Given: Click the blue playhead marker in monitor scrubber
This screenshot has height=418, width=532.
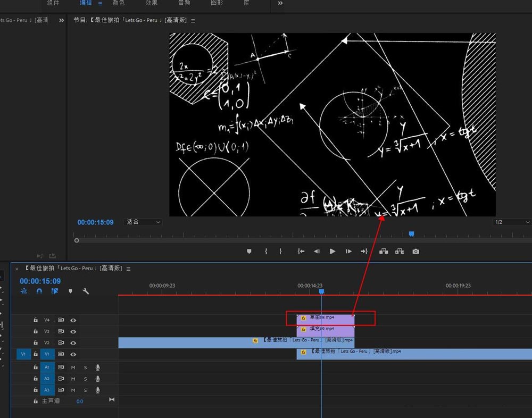Looking at the screenshot, I should 411,234.
